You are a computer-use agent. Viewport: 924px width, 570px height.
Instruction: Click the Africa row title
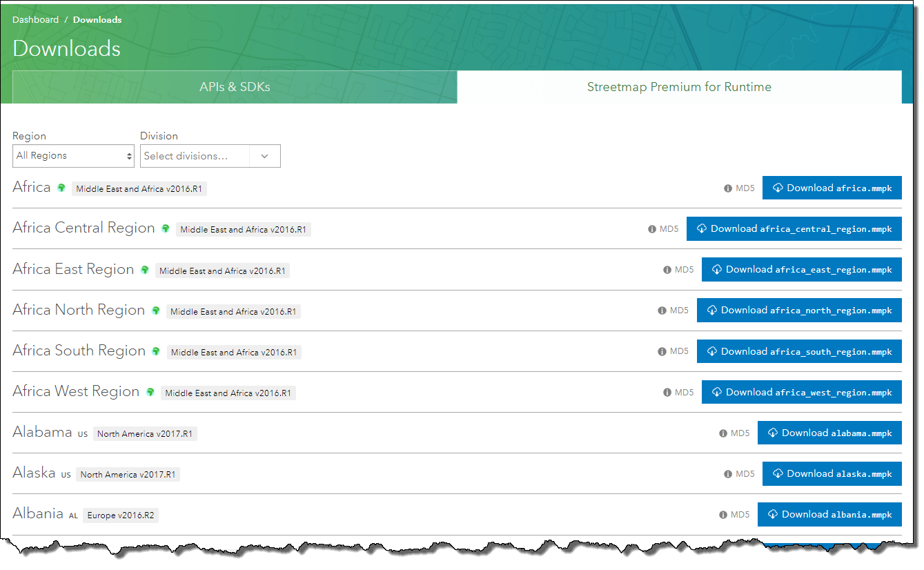click(32, 187)
